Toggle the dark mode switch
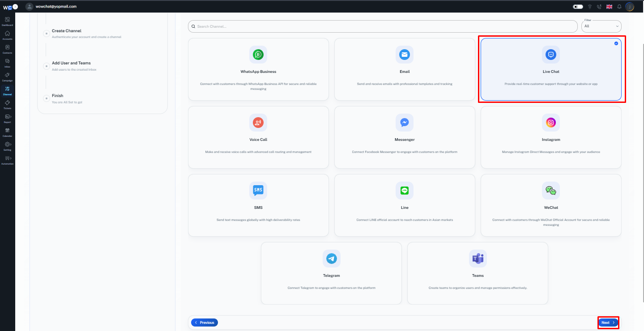 [578, 7]
